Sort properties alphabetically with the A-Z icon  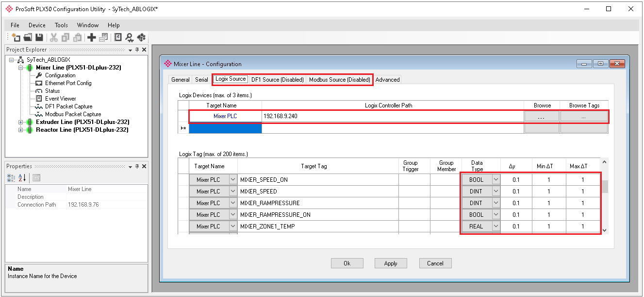pyautogui.click(x=22, y=178)
